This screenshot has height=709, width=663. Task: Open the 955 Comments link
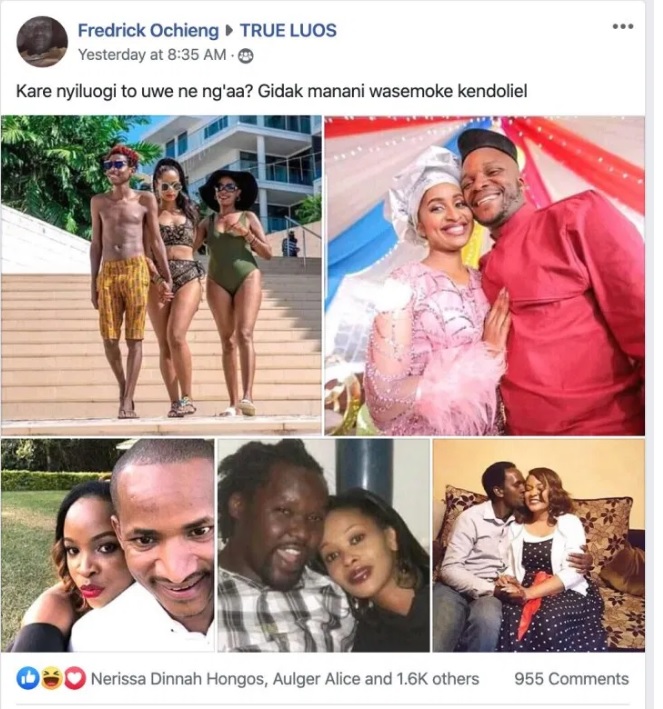click(571, 679)
